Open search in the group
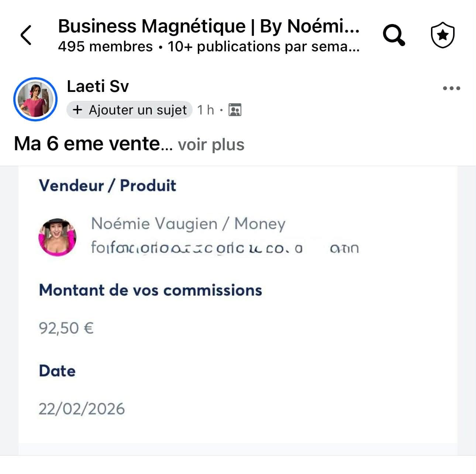This screenshot has width=476, height=474. pyautogui.click(x=394, y=35)
